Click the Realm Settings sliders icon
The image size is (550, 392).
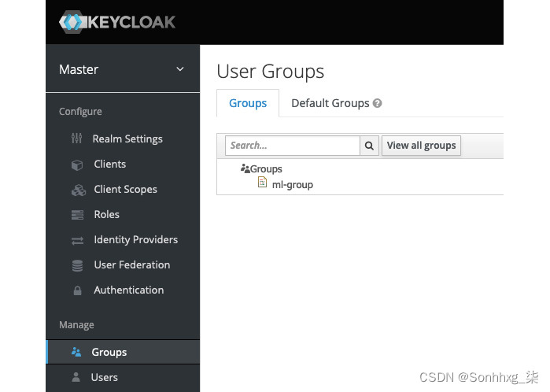click(77, 139)
